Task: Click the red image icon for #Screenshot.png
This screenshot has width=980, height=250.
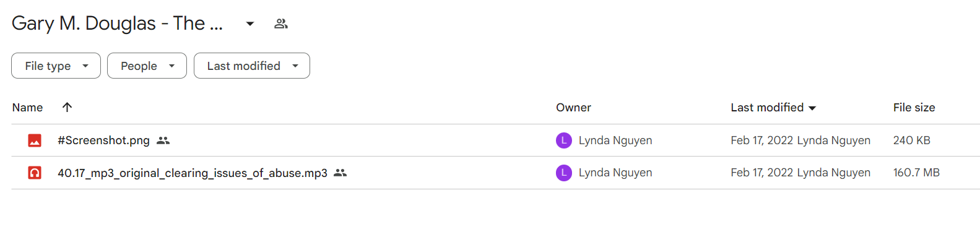Action: pos(35,140)
